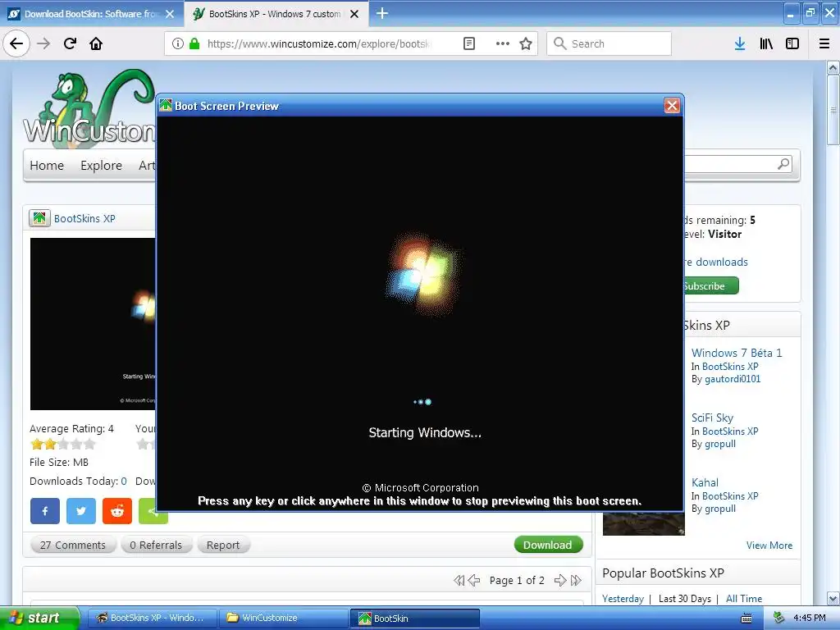The image size is (840, 630).
Task: Switch to Download BootSkin tab
Action: point(92,14)
